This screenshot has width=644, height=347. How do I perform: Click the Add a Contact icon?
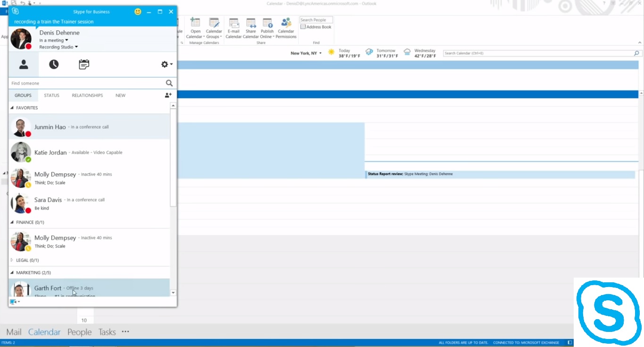click(168, 95)
